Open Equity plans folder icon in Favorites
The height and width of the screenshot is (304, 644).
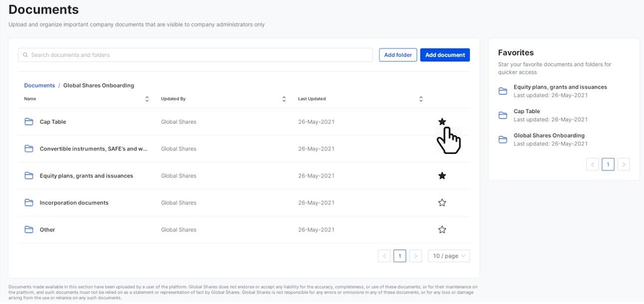(503, 91)
